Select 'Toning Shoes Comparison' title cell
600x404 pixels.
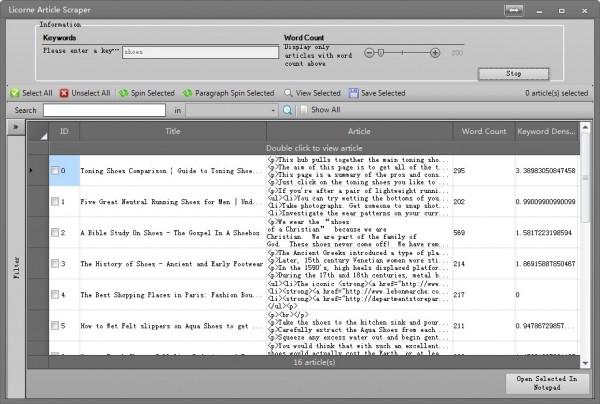tap(171, 171)
